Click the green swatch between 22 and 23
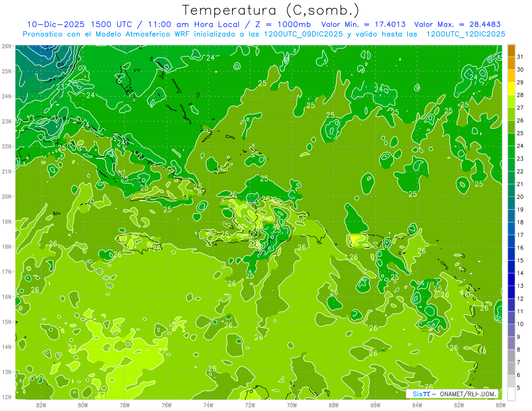This screenshot has width=532, height=411. pyautogui.click(x=511, y=165)
